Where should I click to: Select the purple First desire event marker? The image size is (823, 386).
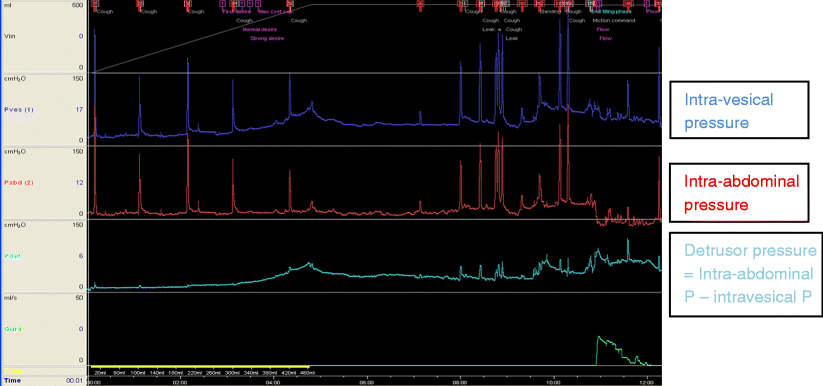click(x=223, y=3)
